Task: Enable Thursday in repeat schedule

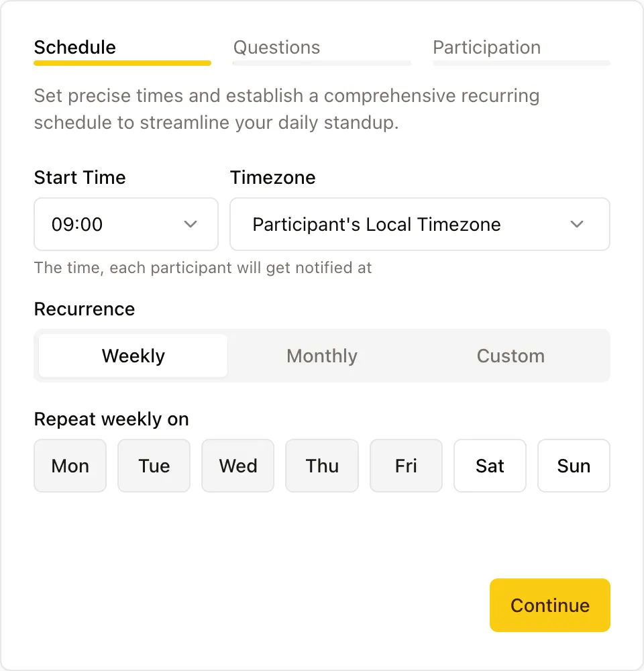Action: click(322, 465)
